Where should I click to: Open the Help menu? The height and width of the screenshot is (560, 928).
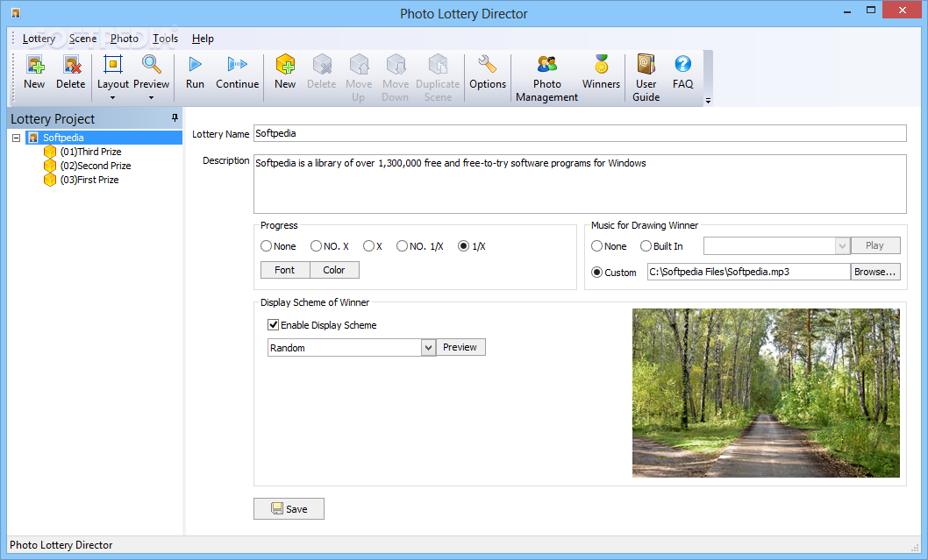point(203,39)
